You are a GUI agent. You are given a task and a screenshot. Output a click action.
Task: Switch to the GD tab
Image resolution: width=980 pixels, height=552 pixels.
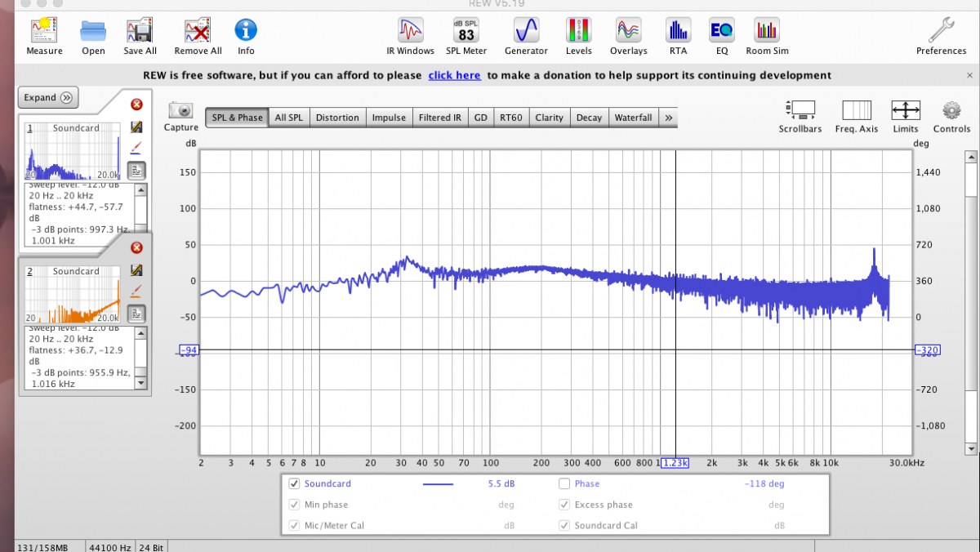[481, 118]
